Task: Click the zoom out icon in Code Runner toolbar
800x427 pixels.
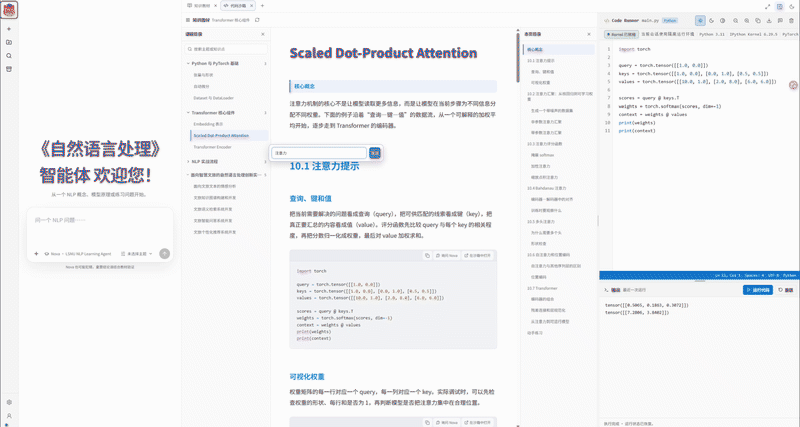Action: (x=735, y=21)
